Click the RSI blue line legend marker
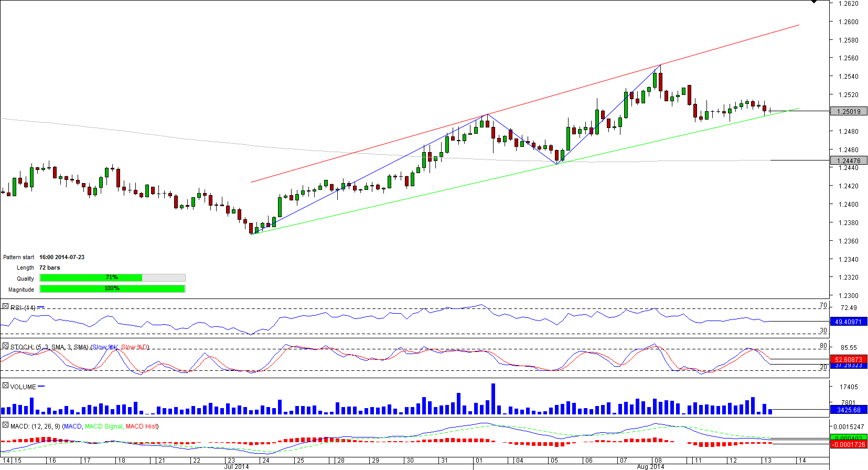Viewport: 868px width, 470px height. point(41,307)
